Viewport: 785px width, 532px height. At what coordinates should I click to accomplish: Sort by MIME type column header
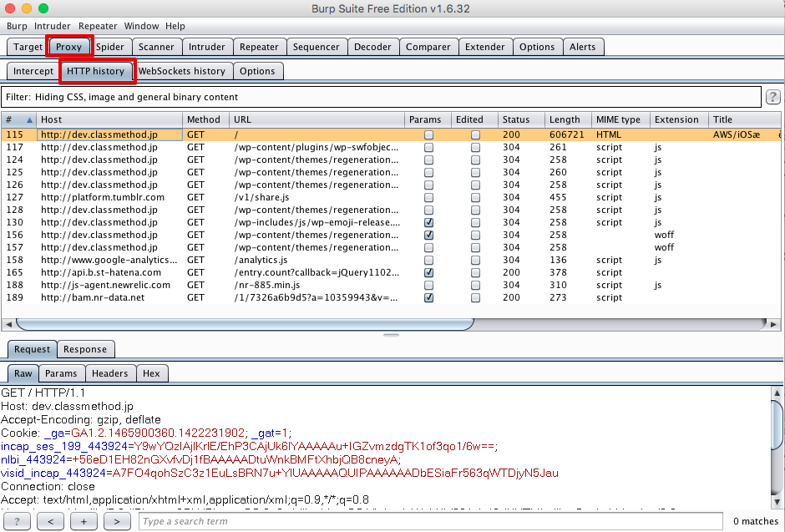[618, 119]
